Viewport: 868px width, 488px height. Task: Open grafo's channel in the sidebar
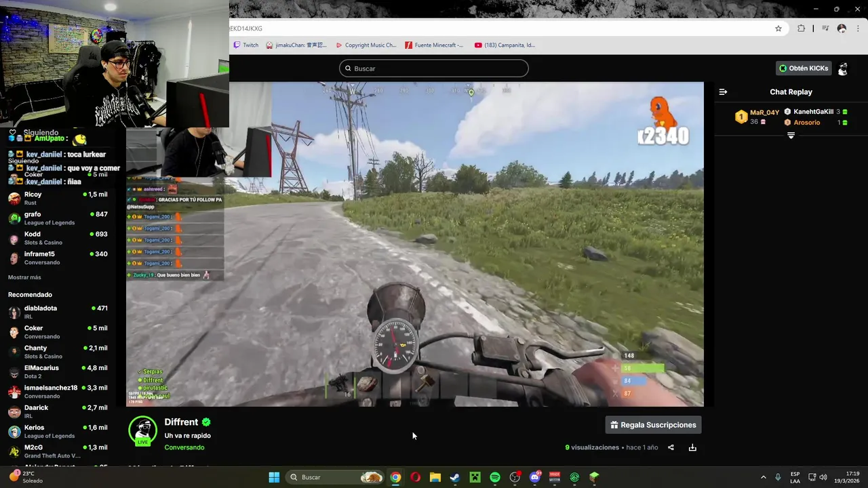(58, 218)
